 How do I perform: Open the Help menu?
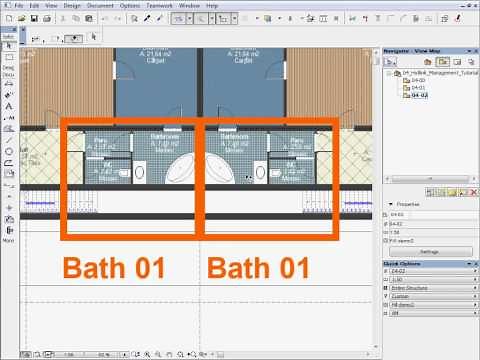pyautogui.click(x=212, y=6)
